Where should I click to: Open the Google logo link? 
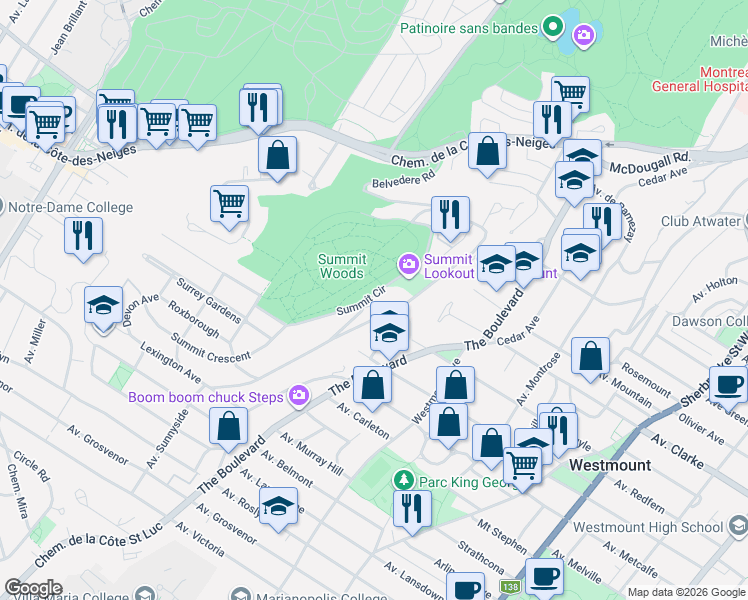click(33, 589)
